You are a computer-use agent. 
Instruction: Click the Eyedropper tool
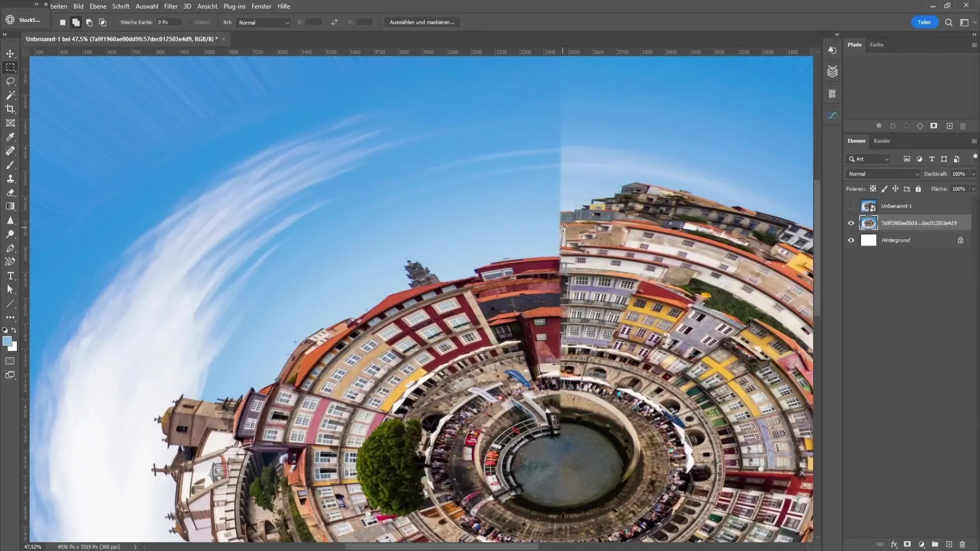pyautogui.click(x=10, y=137)
